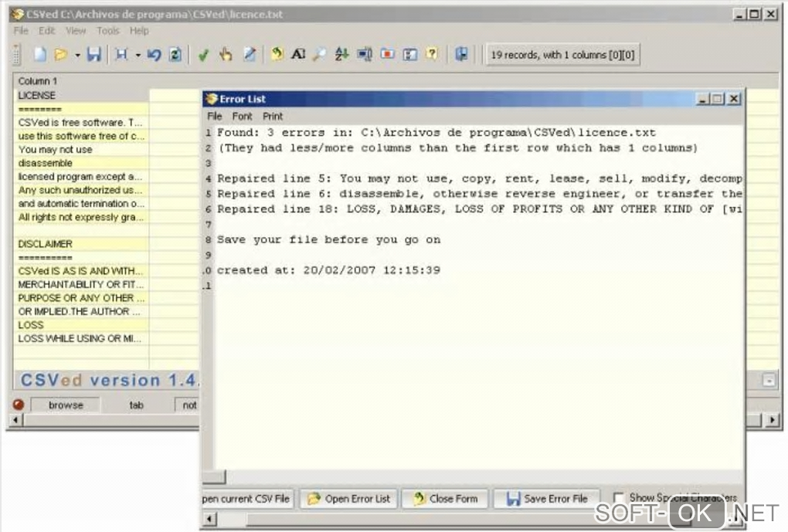
Task: Click the yellow return arrow icon in the toolbar
Action: 277,54
